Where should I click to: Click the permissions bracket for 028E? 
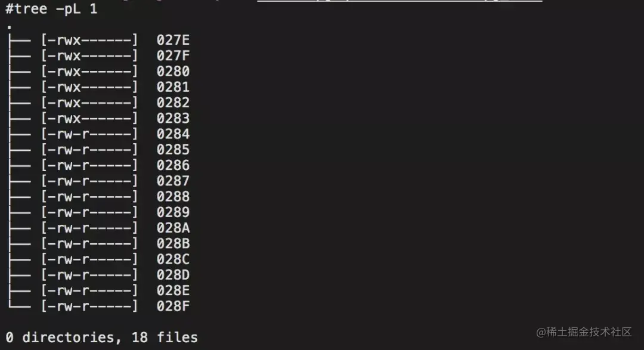pyautogui.click(x=89, y=290)
